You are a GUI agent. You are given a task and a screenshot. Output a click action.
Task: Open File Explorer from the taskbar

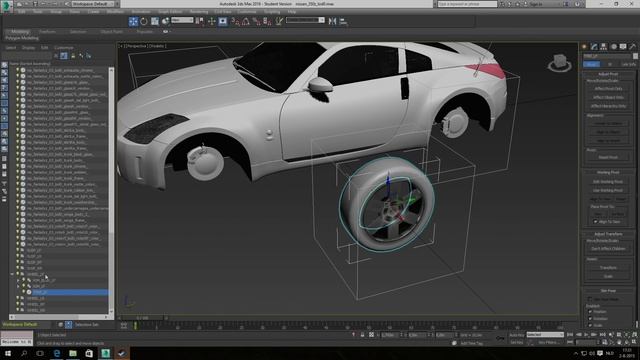coord(73,353)
